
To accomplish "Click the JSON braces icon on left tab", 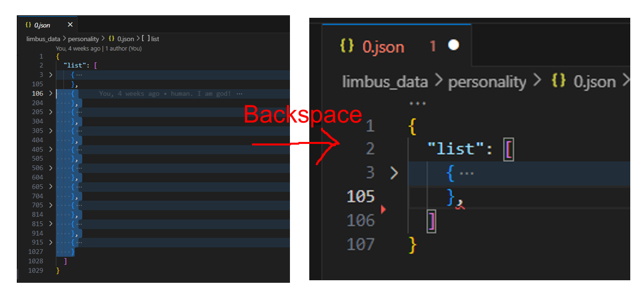I will (x=28, y=25).
